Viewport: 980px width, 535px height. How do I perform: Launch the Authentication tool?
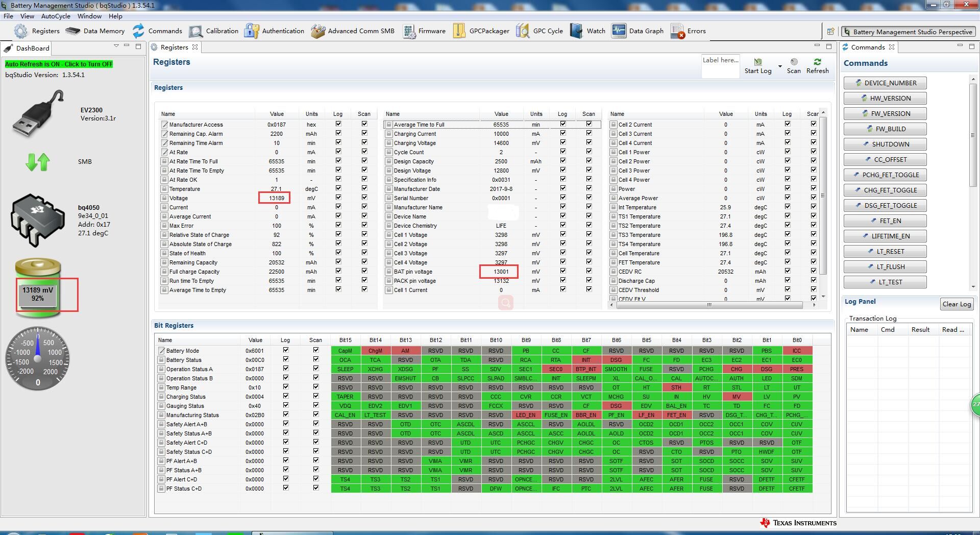point(251,31)
